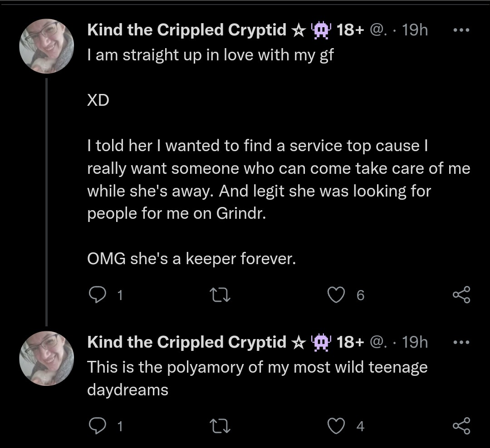The image size is (490, 448).
Task: Share the first tweet
Action: point(461,295)
